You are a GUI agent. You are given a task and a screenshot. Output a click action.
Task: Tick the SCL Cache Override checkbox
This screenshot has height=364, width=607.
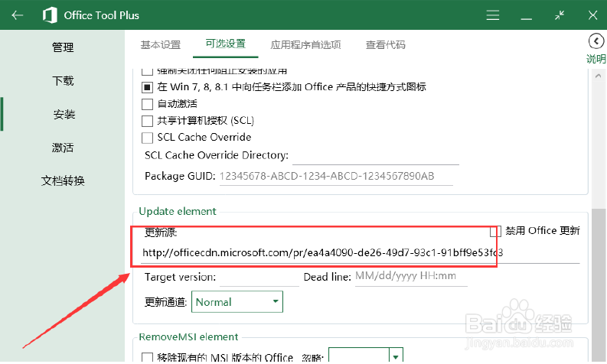[147, 138]
